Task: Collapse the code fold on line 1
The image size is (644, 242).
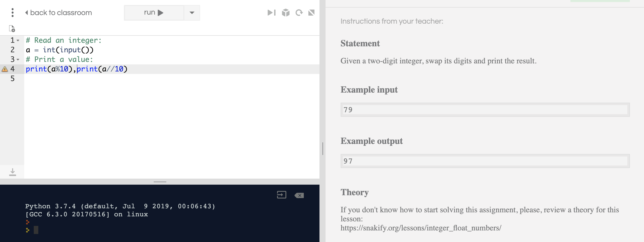Action: tap(18, 40)
